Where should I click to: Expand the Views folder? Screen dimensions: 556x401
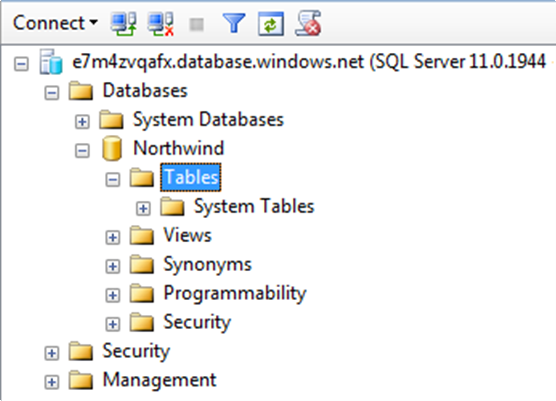(113, 238)
